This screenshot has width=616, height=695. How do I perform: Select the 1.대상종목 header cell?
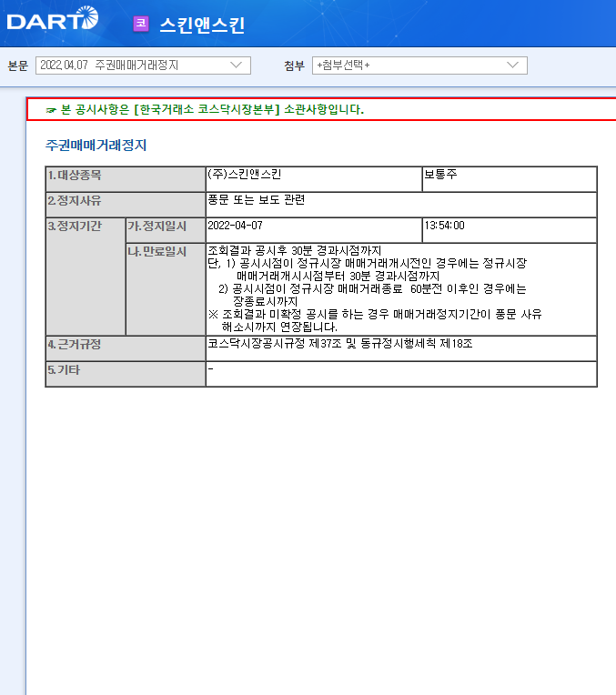click(126, 179)
